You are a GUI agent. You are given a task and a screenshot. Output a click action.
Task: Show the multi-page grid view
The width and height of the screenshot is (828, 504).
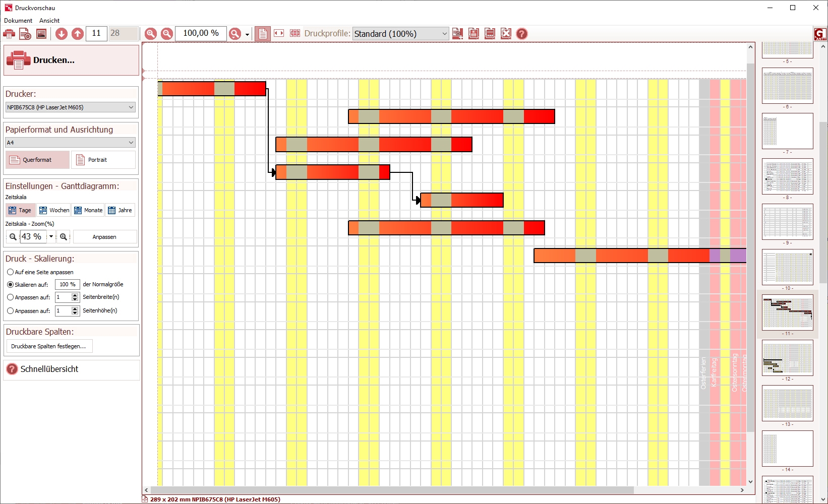coord(295,33)
